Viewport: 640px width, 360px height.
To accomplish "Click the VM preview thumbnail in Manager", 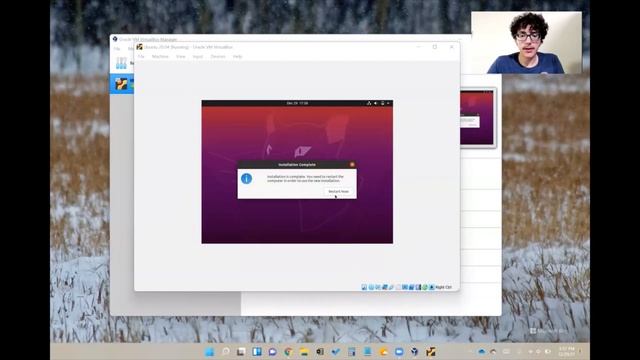I will 477,118.
